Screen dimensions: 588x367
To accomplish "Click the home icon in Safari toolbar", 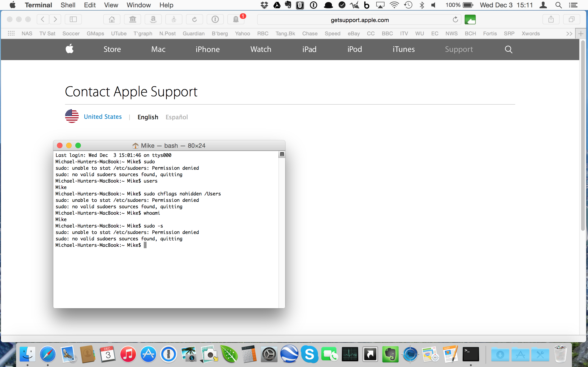I will coord(112,19).
